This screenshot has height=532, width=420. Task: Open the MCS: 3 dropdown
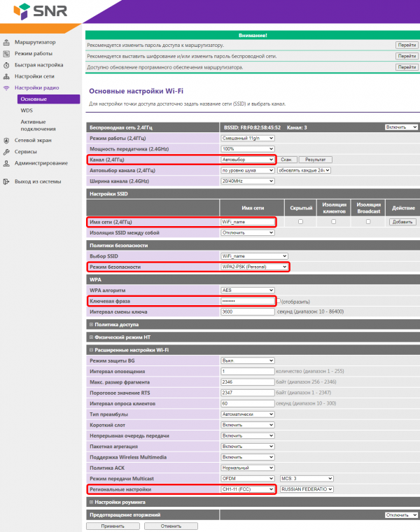[307, 479]
